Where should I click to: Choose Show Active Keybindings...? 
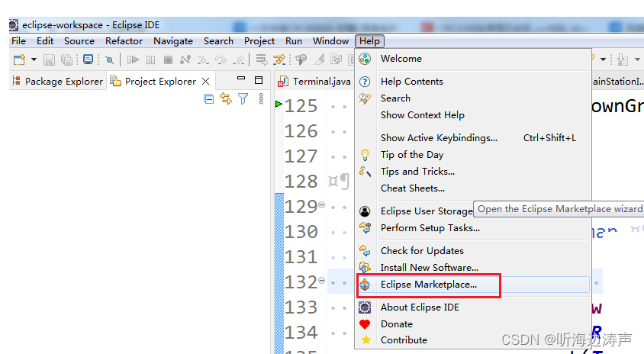click(x=473, y=138)
